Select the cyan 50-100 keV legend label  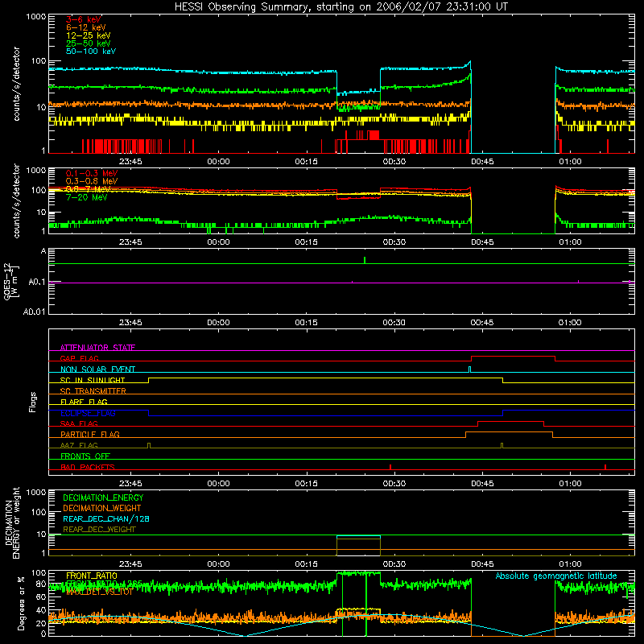(x=90, y=52)
